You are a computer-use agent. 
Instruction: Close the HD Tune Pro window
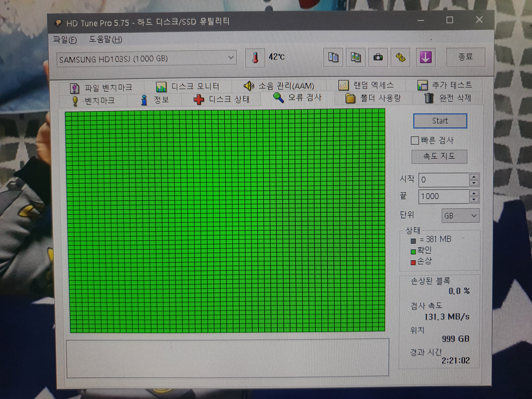coord(479,20)
